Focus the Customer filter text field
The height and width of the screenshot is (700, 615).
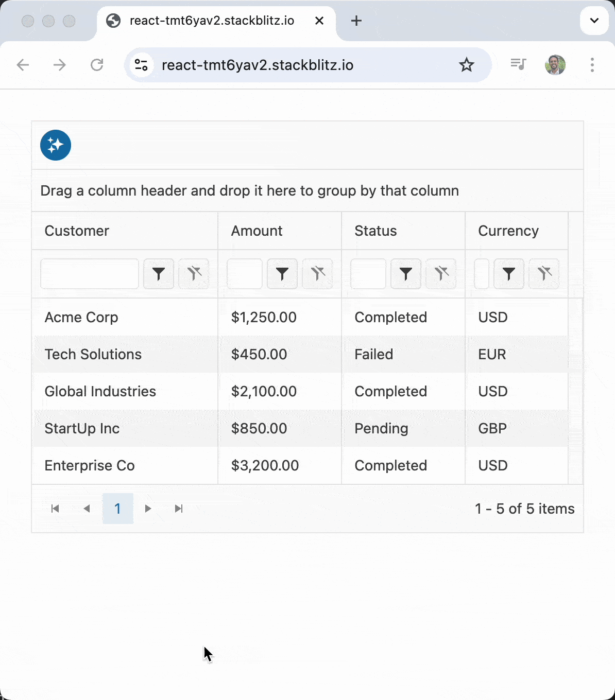tap(90, 274)
